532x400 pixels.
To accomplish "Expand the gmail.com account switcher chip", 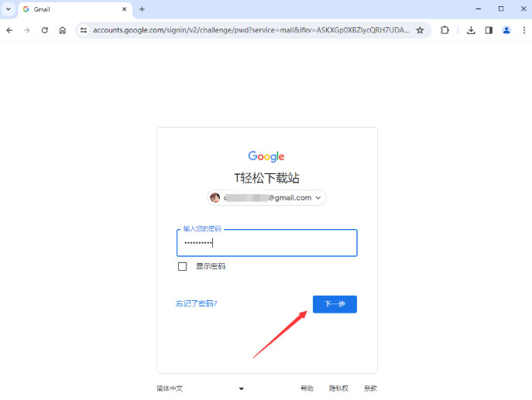I will 267,197.
